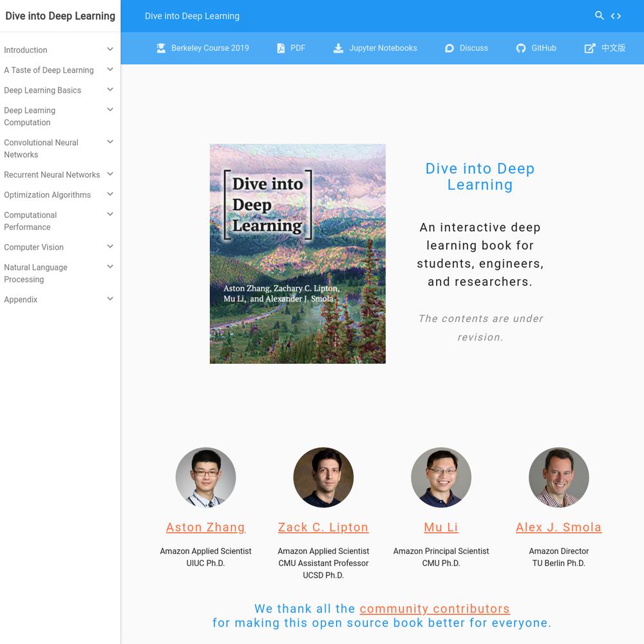Expand Convolutional Neural Networks chevron
The image size is (644, 644).
coord(110,142)
